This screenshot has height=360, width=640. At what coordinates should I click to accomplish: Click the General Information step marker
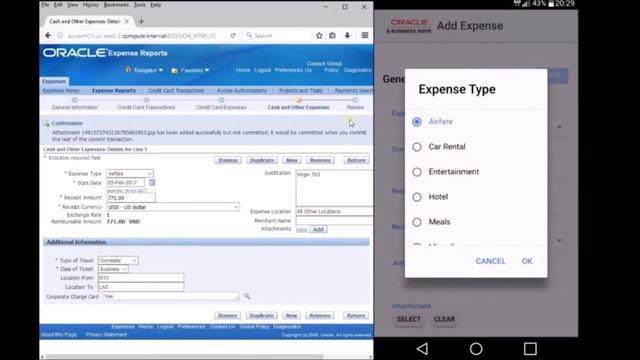point(75,100)
